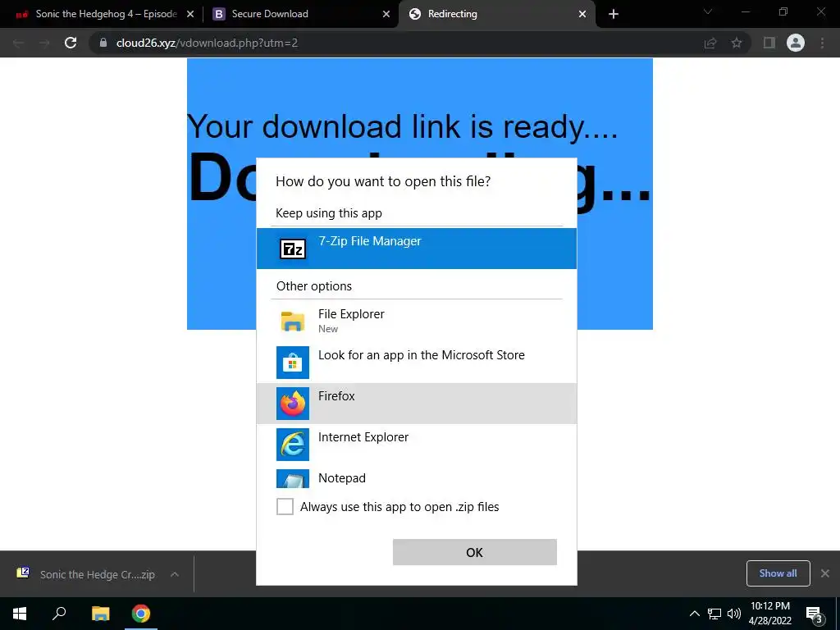
Task: Click the forward navigation arrow
Action: [x=44, y=43]
